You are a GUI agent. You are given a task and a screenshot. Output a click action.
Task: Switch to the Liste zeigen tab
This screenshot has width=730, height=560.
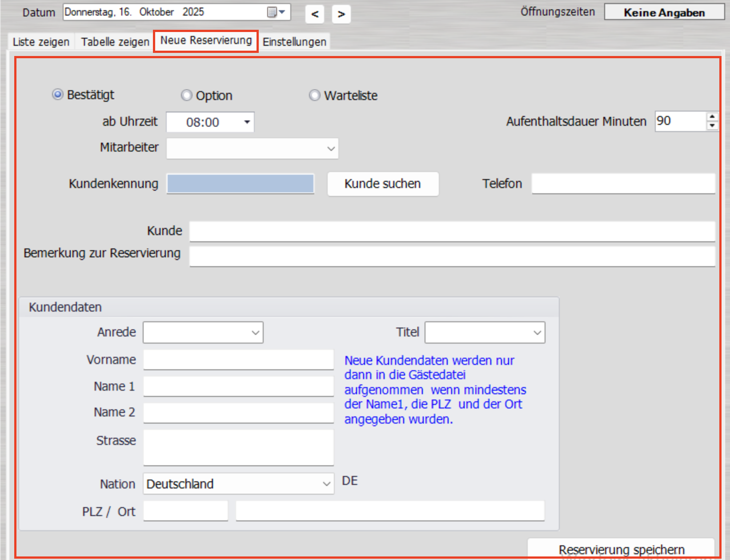[x=41, y=42]
